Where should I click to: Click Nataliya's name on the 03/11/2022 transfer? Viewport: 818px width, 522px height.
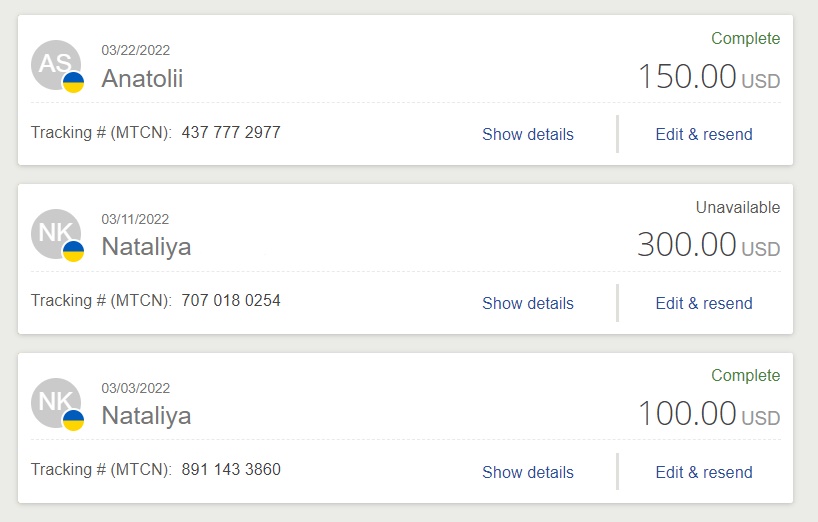click(x=146, y=247)
